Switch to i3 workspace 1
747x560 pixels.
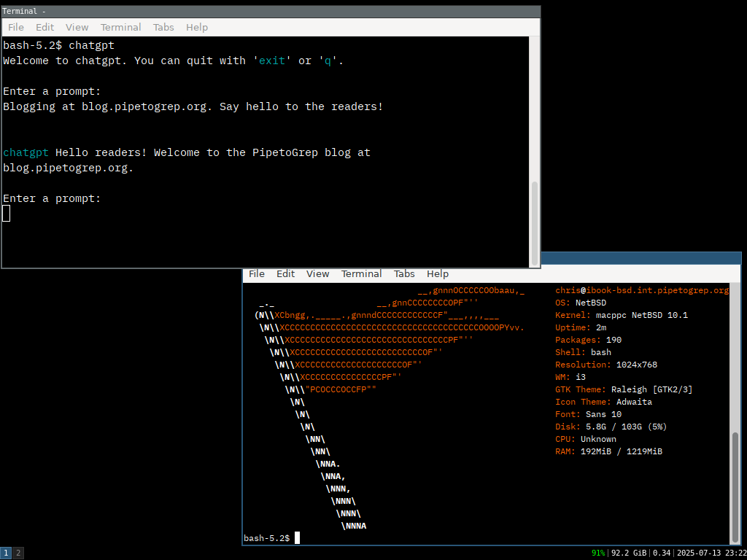pyautogui.click(x=5, y=553)
